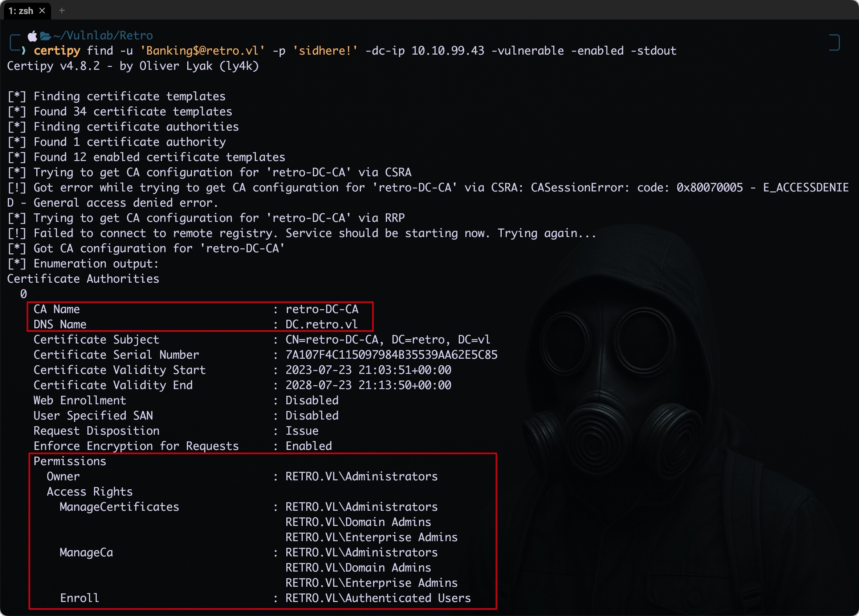This screenshot has width=859, height=616.
Task: Click 'RETRO.VL\Authenticated Users' enroll value
Action: coord(378,598)
